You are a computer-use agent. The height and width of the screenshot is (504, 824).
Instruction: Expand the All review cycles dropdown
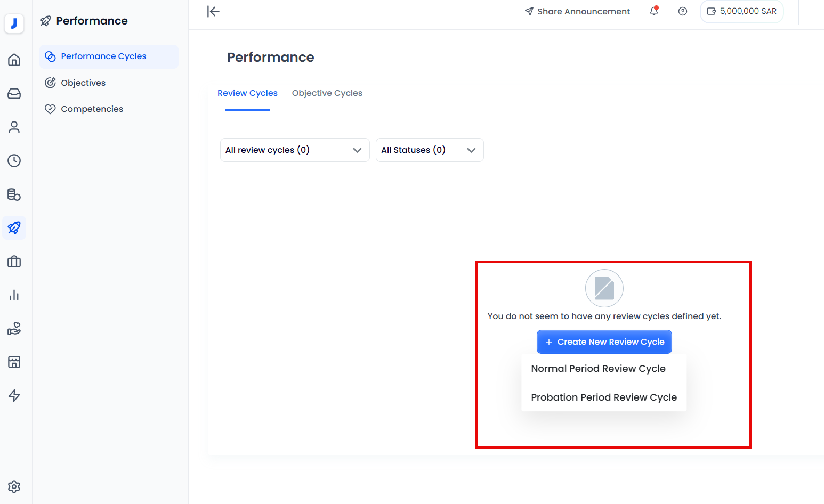(294, 150)
